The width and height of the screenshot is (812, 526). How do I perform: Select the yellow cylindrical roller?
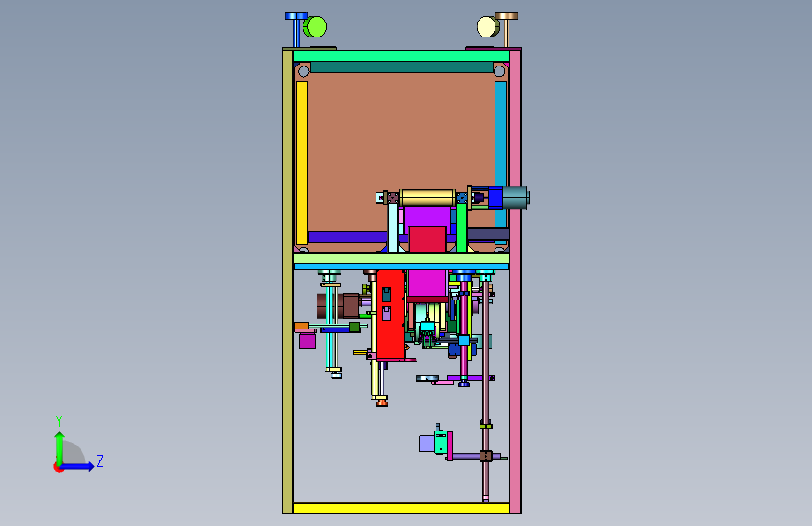(427, 197)
